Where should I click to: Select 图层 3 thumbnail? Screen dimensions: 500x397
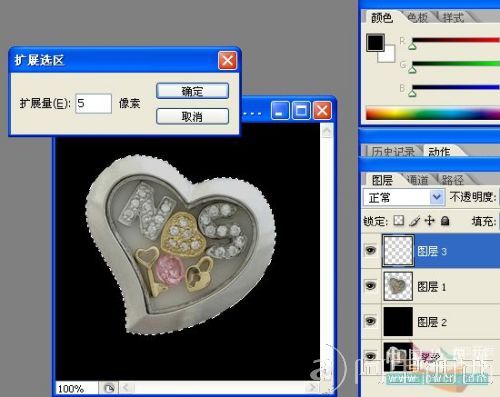pyautogui.click(x=398, y=251)
